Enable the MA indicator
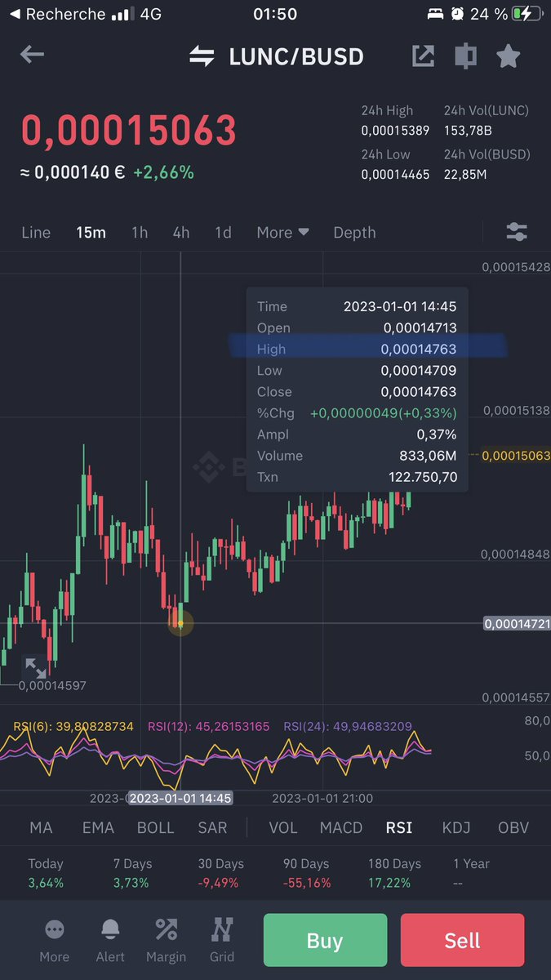Screen dimensions: 551x980 pyautogui.click(x=41, y=827)
